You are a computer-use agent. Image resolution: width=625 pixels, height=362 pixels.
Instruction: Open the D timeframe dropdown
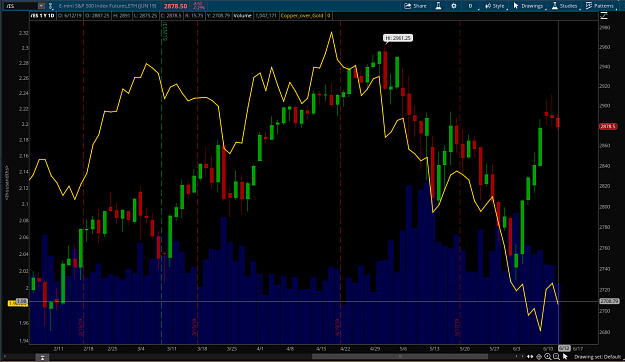coord(471,6)
